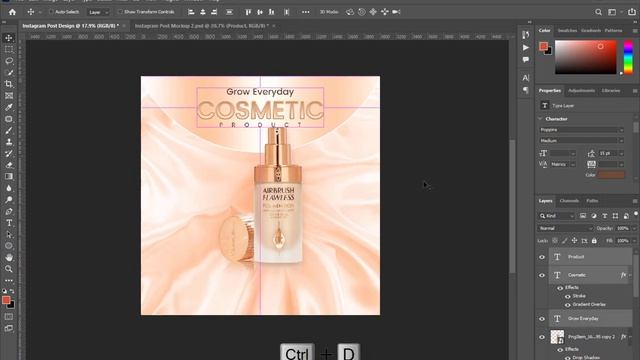Click the Share icon at top right
The height and width of the screenshot is (360, 640).
[x=631, y=12]
